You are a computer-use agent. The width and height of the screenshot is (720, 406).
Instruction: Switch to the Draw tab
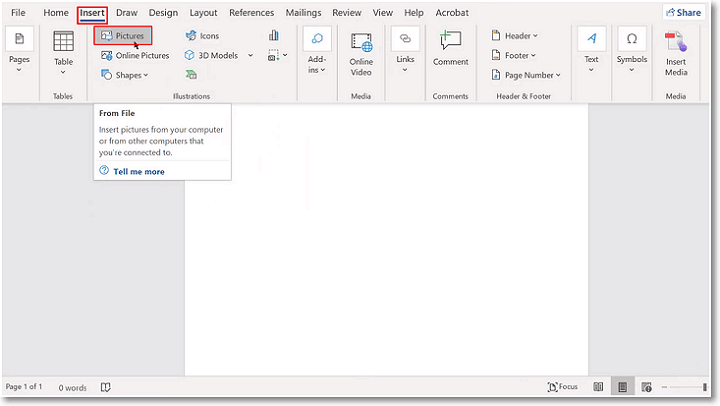[127, 13]
